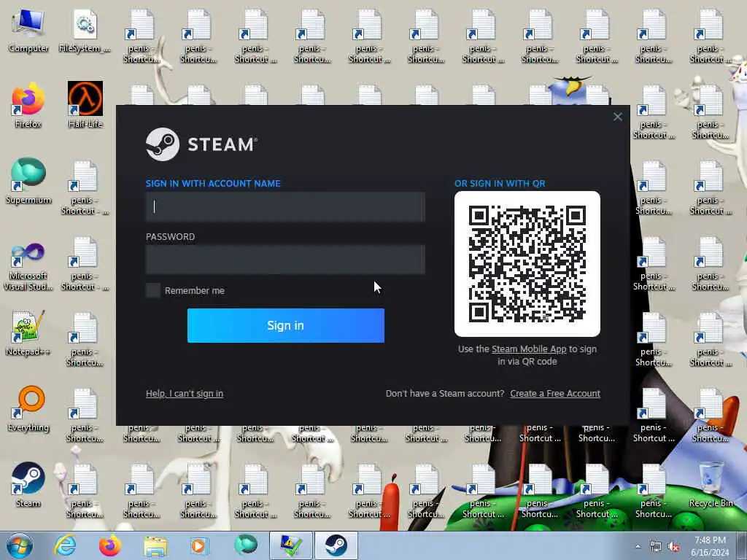The height and width of the screenshot is (560, 747).
Task: Open the FileSystem desktop icon
Action: [85, 31]
